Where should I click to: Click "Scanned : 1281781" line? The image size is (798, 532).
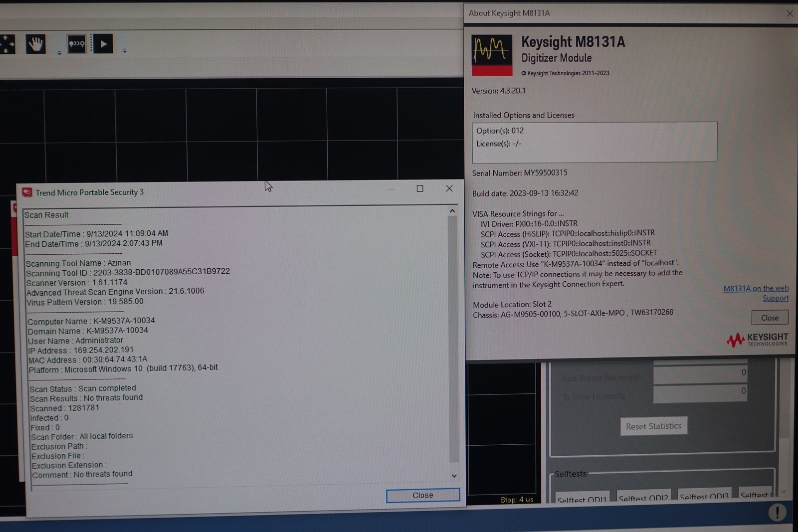pyautogui.click(x=65, y=408)
